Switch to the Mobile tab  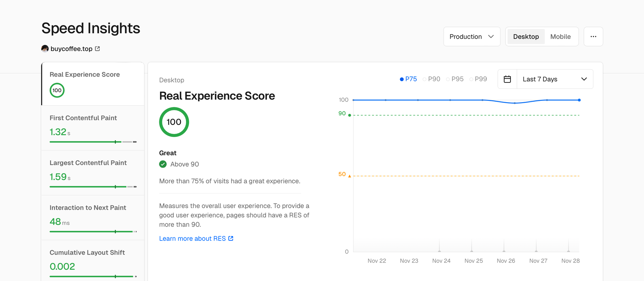click(560, 37)
